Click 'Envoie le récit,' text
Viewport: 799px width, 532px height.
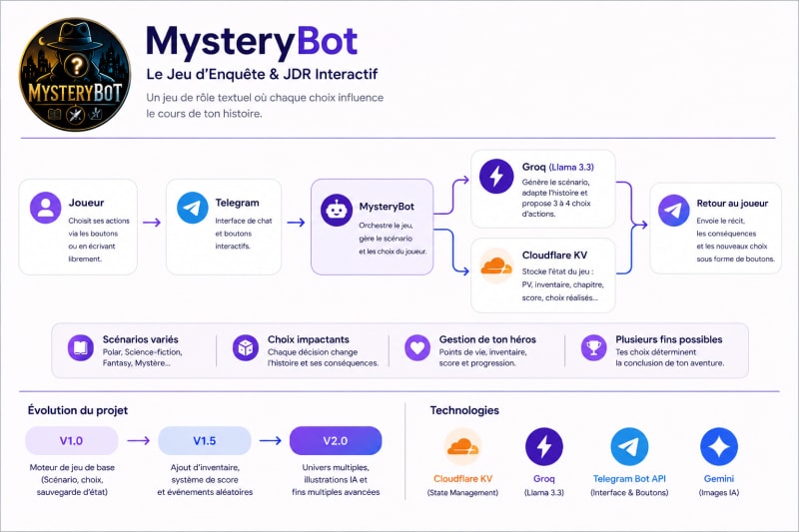tap(720, 221)
